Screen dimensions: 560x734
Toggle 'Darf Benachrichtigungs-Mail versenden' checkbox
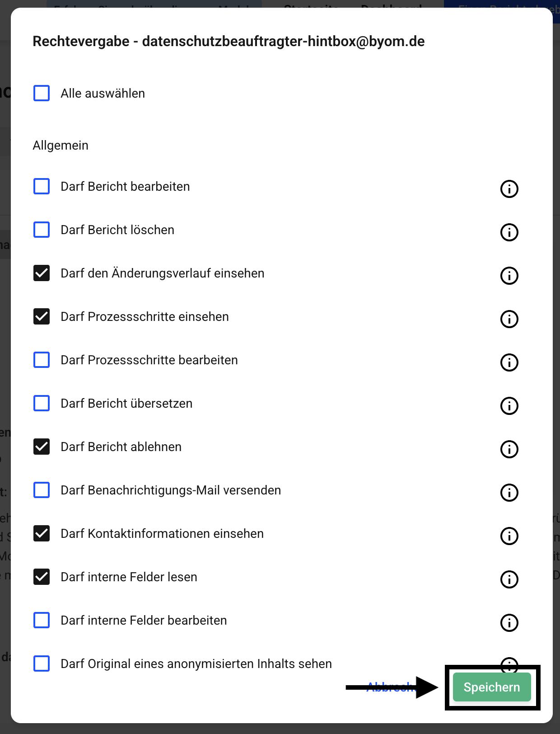tap(42, 490)
